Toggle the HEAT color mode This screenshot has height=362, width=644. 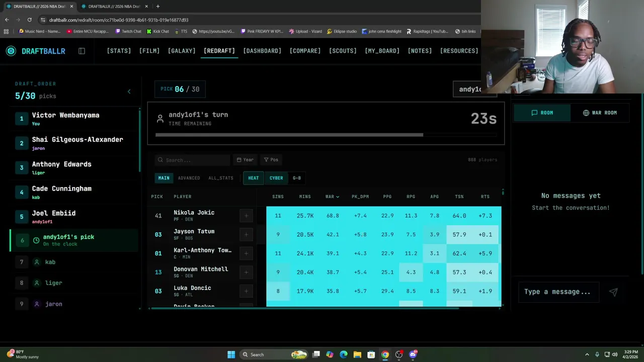coord(253,178)
